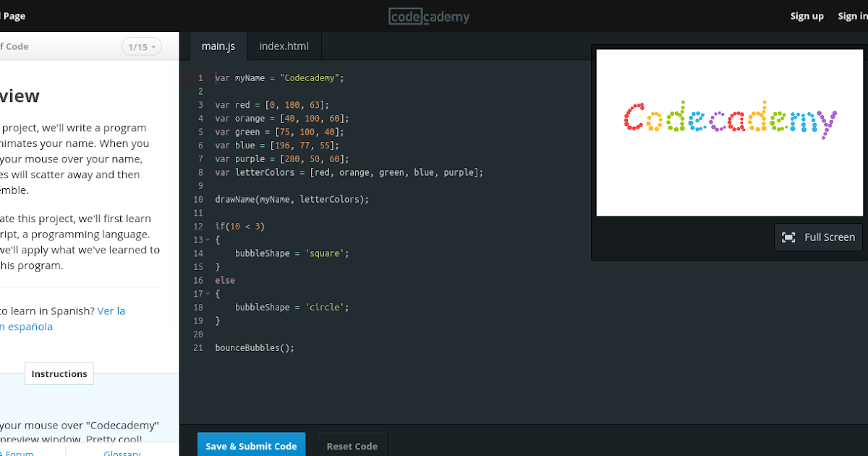Click the letterColors array line
The height and width of the screenshot is (456, 868).
(x=349, y=172)
